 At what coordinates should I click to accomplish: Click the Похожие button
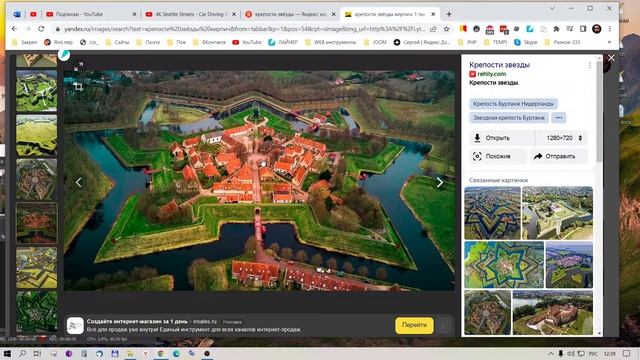click(x=498, y=156)
